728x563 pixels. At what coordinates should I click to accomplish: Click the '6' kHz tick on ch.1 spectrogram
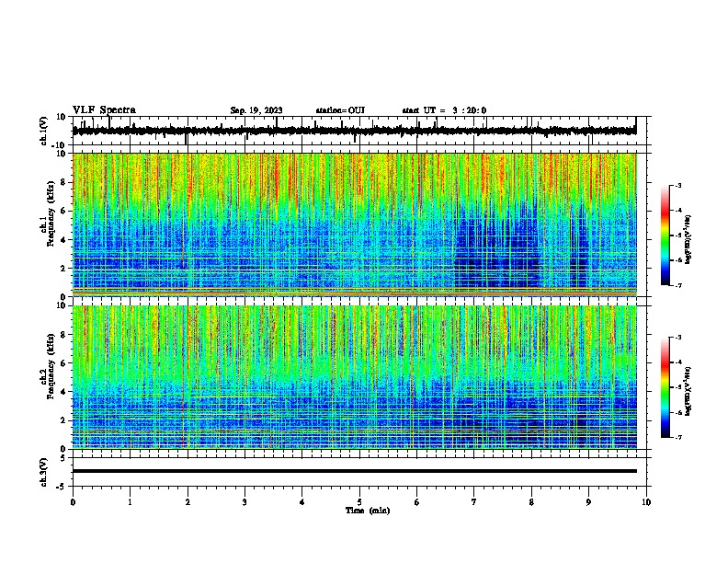[63, 211]
